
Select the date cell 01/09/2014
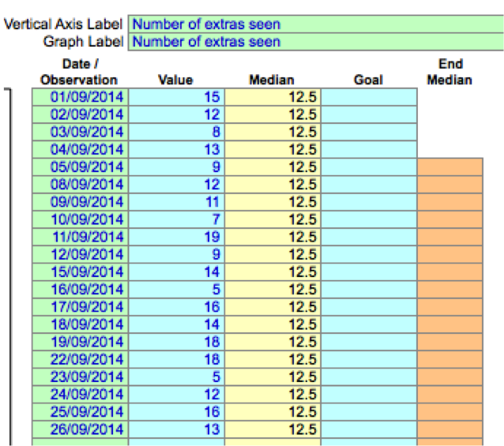tap(81, 97)
